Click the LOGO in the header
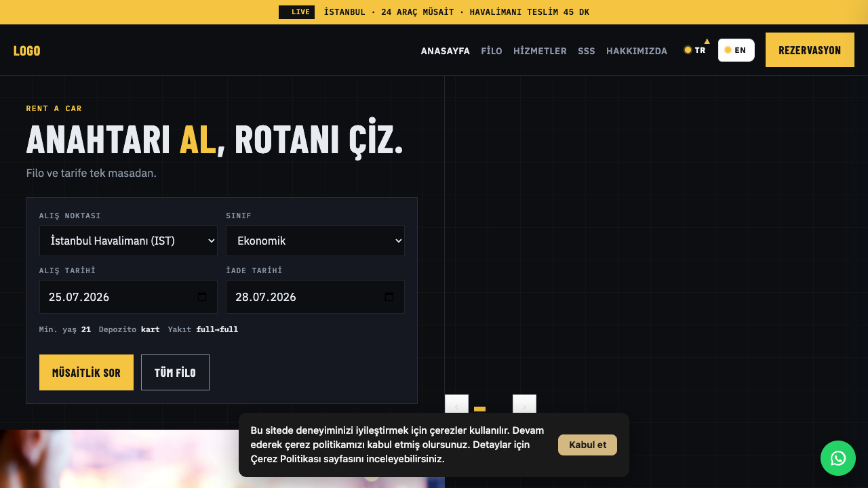Viewport: 868px width, 488px height. pyautogui.click(x=27, y=51)
